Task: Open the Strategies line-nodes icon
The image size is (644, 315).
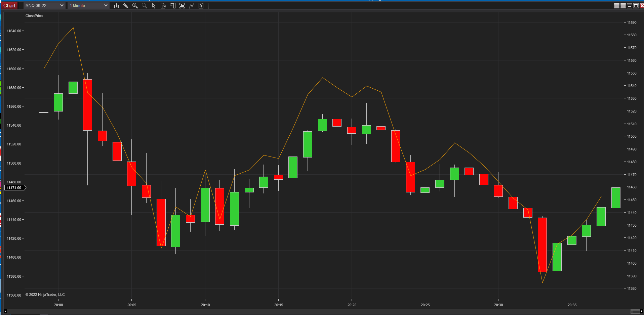Action: (192, 6)
